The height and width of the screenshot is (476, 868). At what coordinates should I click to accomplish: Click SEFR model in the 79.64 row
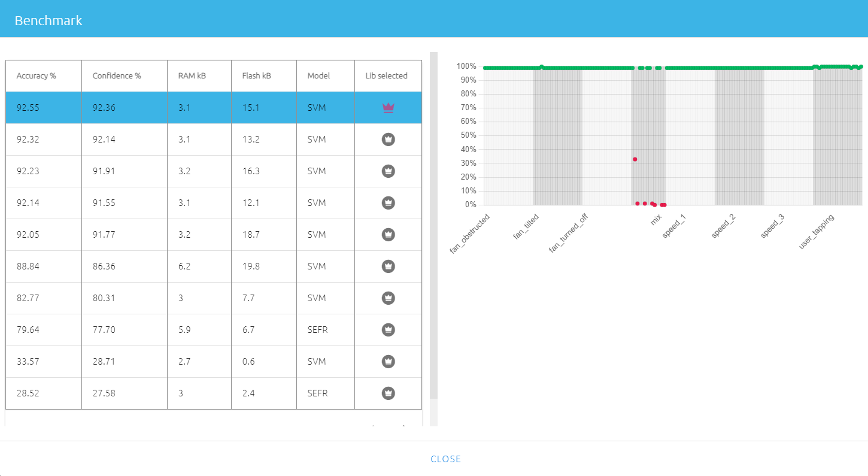click(x=317, y=330)
